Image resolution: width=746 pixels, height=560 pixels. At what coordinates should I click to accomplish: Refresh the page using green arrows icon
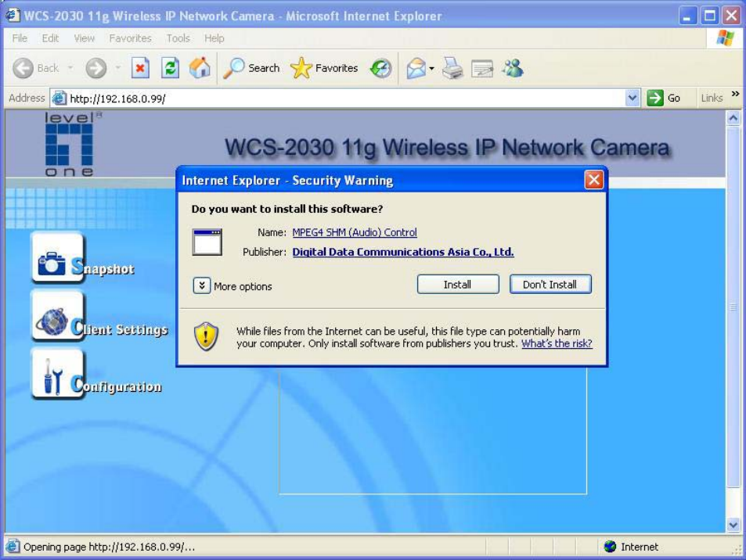170,68
